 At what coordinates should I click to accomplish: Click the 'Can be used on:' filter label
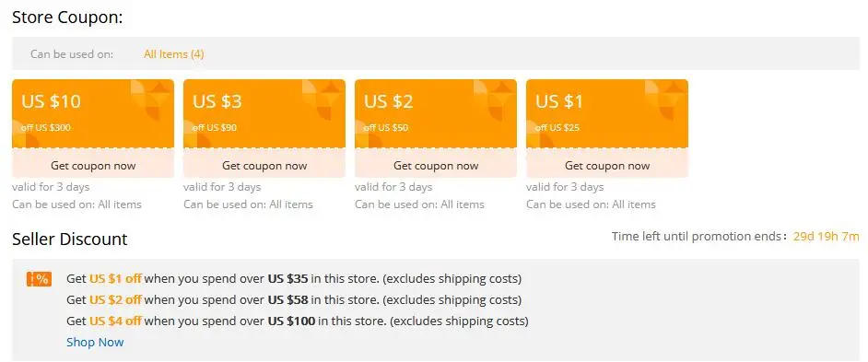pyautogui.click(x=72, y=53)
